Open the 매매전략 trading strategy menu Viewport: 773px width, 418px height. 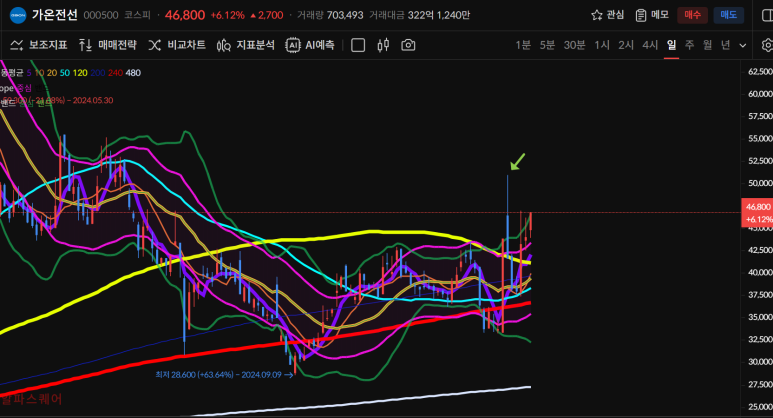tap(108, 45)
